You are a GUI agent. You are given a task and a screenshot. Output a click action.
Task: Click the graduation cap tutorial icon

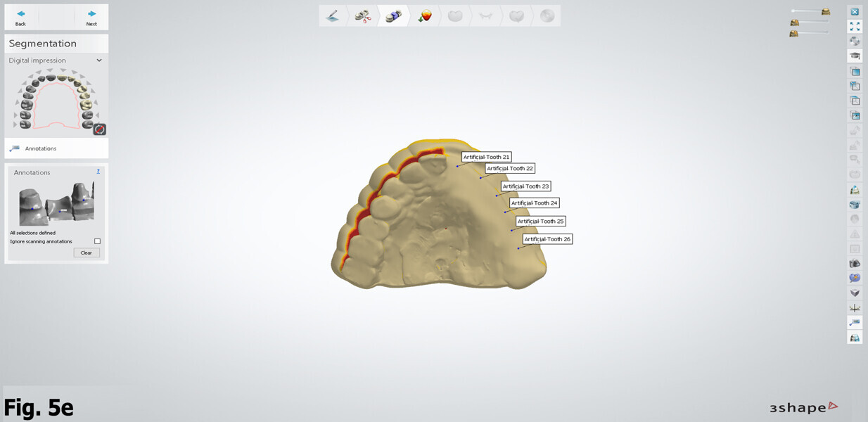point(855,56)
